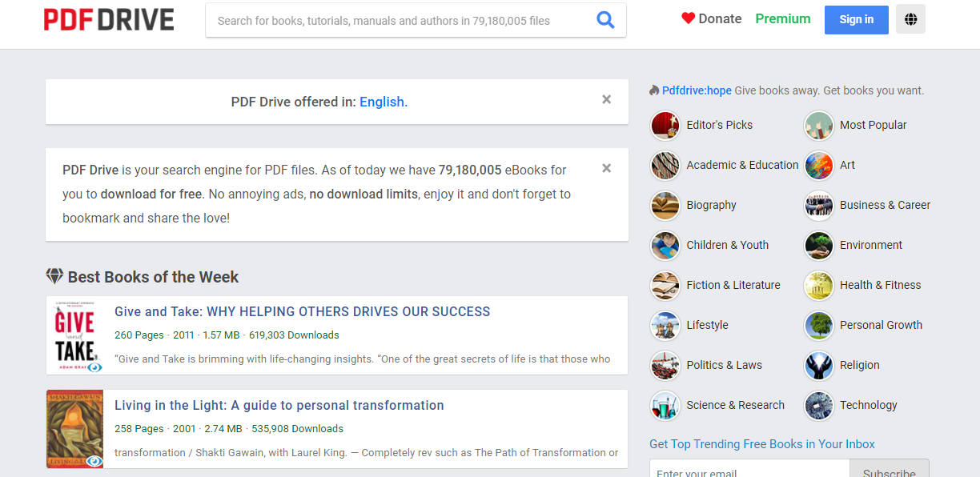
Task: Click the Art category icon
Action: click(x=819, y=165)
